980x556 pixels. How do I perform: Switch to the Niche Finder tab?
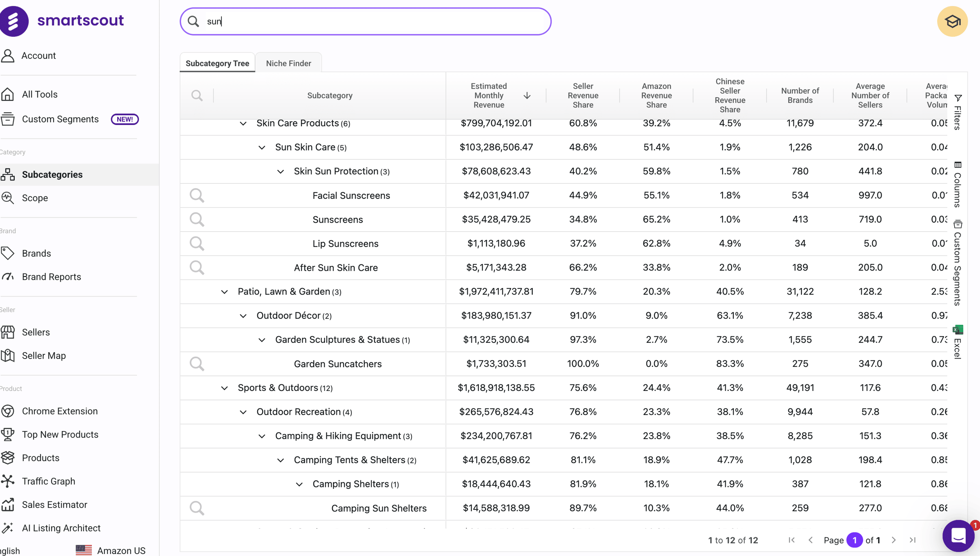(x=288, y=63)
